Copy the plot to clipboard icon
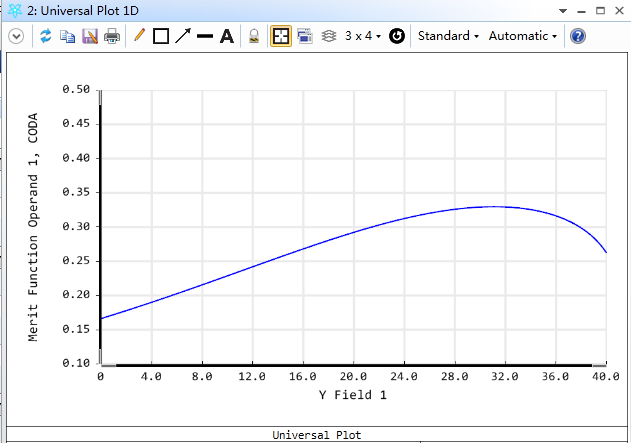 coord(68,36)
